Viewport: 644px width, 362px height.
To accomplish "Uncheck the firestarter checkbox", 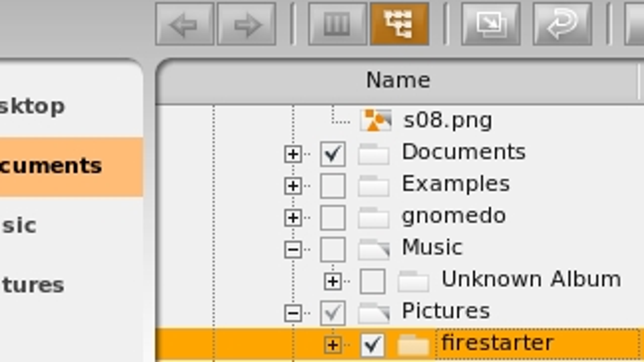I will pyautogui.click(x=372, y=345).
